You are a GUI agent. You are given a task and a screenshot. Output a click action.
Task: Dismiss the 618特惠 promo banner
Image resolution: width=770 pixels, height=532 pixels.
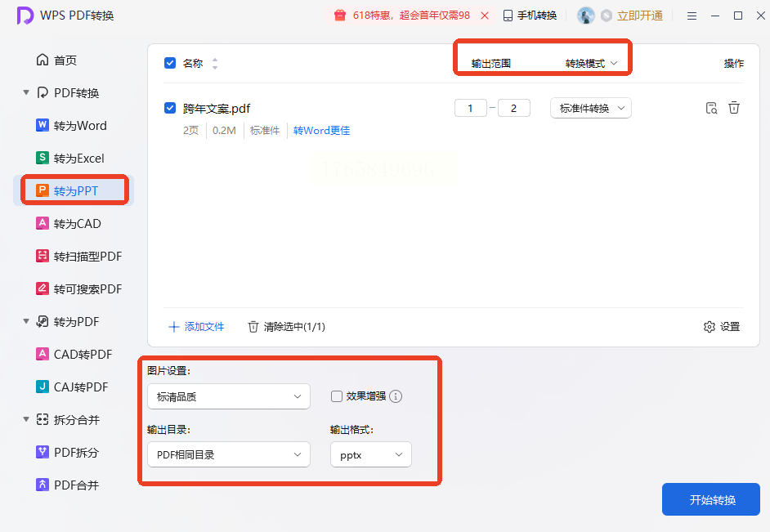[x=485, y=16]
